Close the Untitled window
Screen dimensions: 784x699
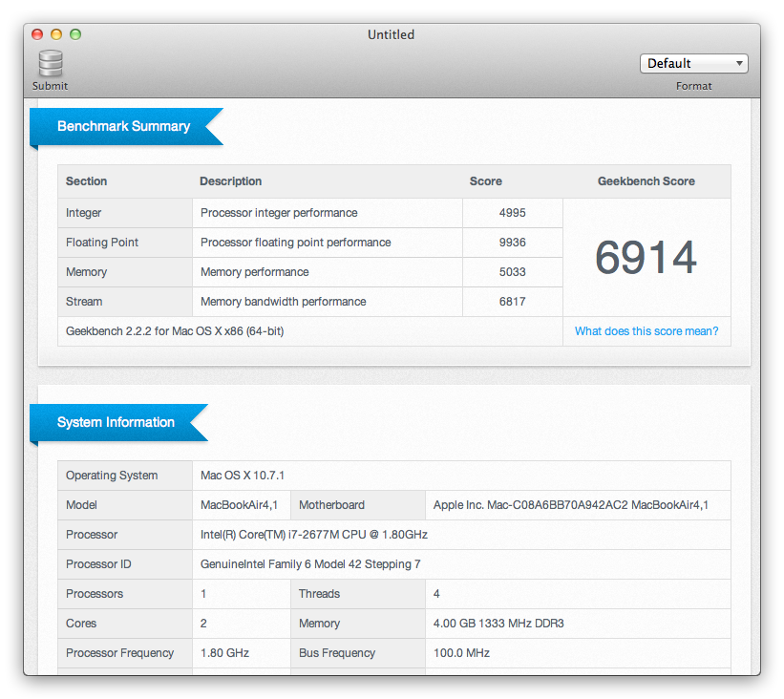(37, 34)
